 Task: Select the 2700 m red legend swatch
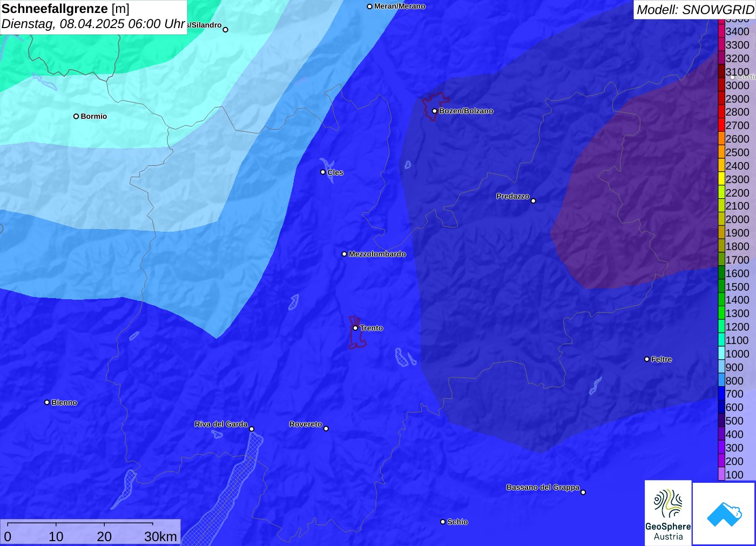[721, 125]
